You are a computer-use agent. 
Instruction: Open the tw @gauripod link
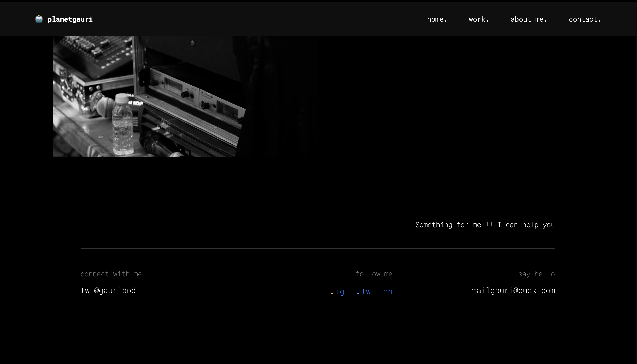[108, 291]
